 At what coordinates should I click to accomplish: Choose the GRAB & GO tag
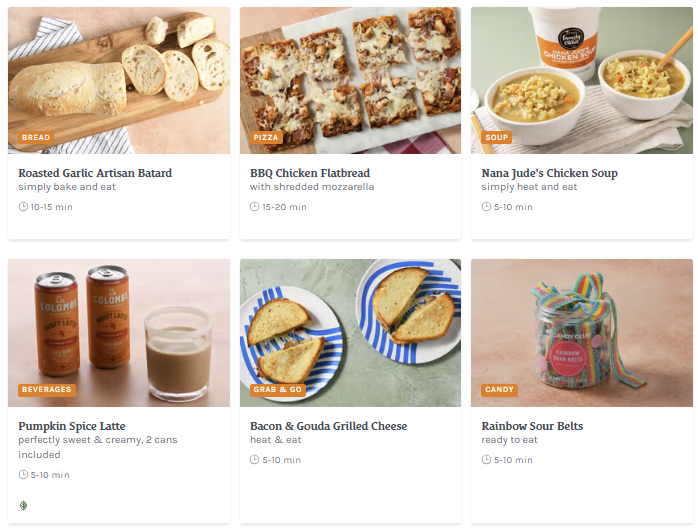pos(278,390)
